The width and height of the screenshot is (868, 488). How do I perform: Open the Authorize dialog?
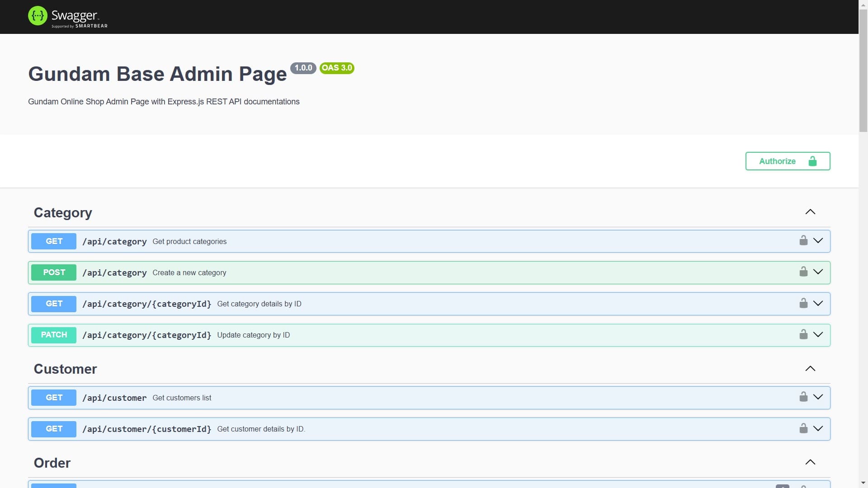788,161
